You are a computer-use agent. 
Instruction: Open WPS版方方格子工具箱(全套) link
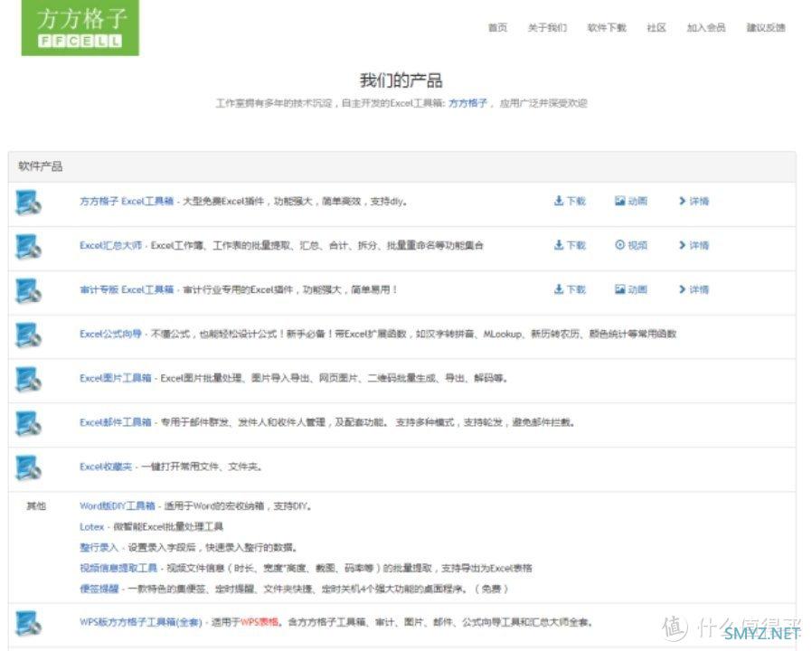(141, 622)
